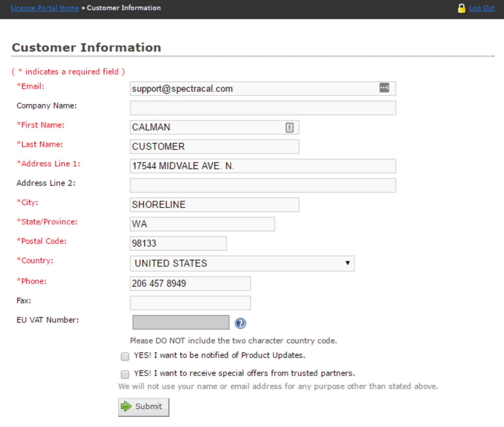Select the Phone number field
504x427 pixels.
(190, 284)
